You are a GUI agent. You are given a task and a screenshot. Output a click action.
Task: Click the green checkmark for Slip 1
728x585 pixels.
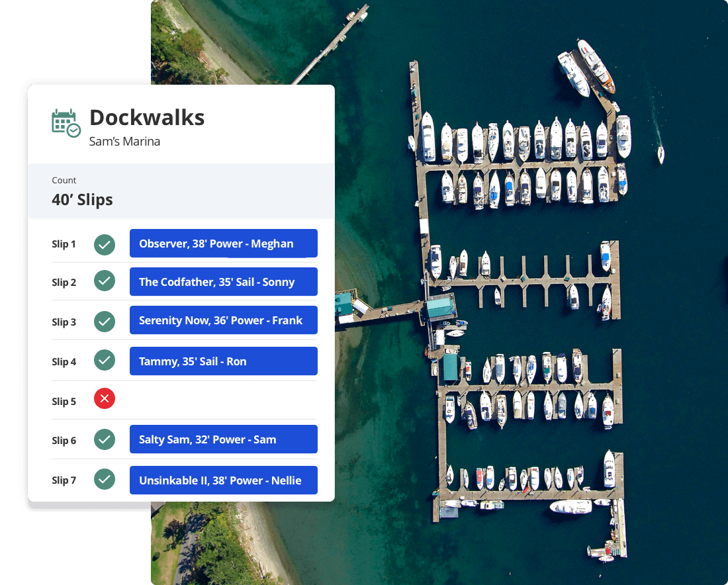coord(105,245)
